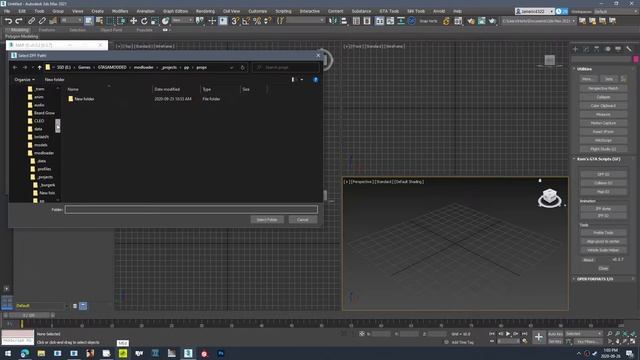The width and height of the screenshot is (640, 360).
Task: Open the user account sign-in dropdown
Action: click(x=534, y=11)
